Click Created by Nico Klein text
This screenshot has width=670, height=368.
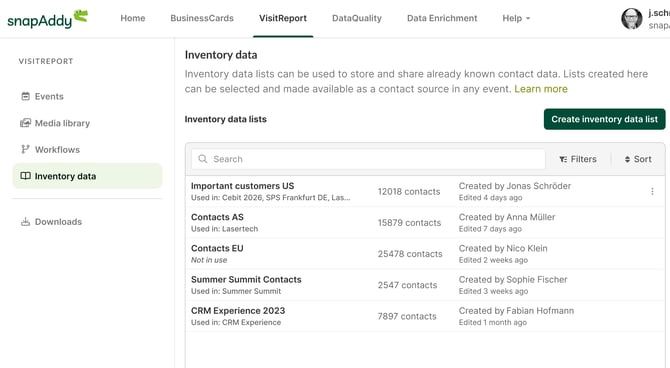(x=503, y=248)
